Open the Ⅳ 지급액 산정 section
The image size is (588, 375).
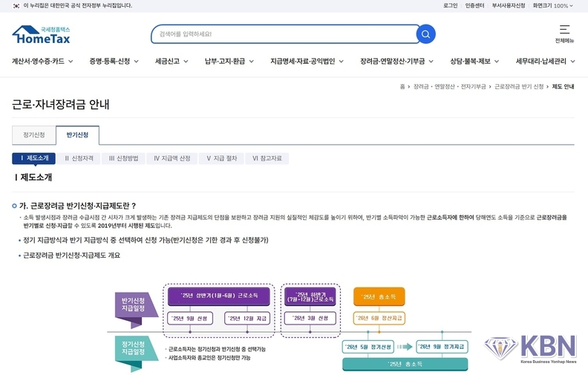point(172,158)
